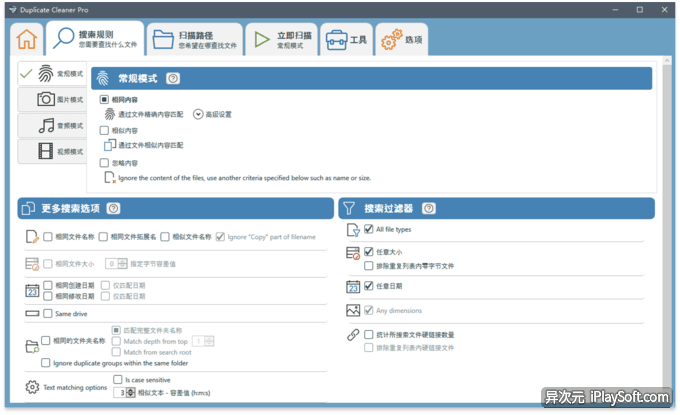680x415 pixels.
Task: Click calendar icon beside 相同创建日期
Action: pyautogui.click(x=32, y=291)
